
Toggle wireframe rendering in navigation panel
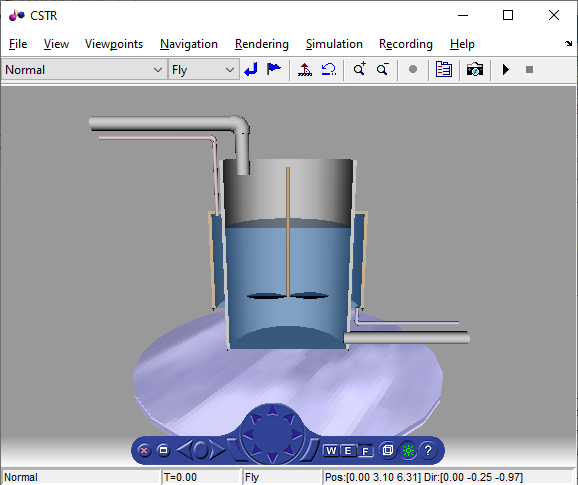click(387, 450)
